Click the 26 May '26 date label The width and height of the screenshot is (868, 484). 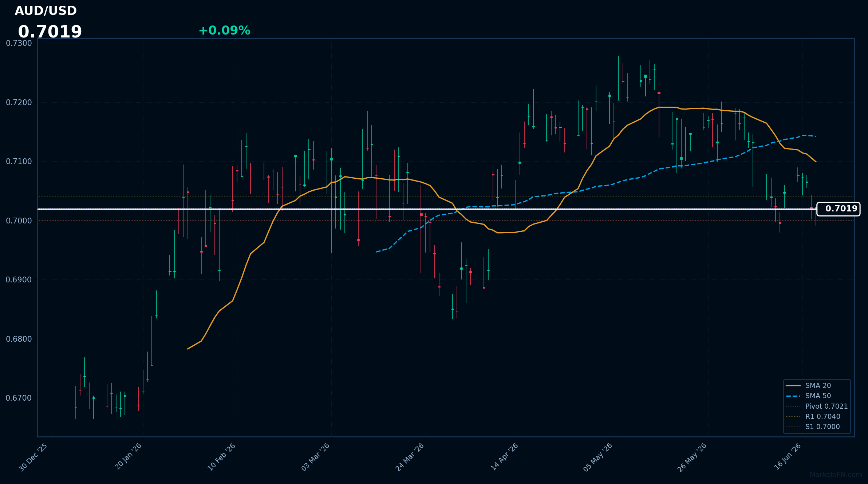coord(692,458)
